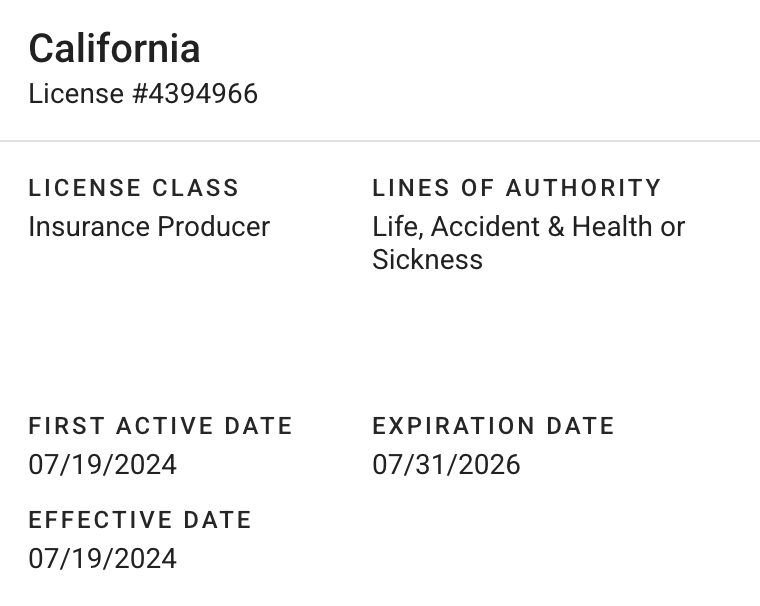Click the EXPIRATION DATE label
Screen dimensions: 760x606
click(493, 426)
